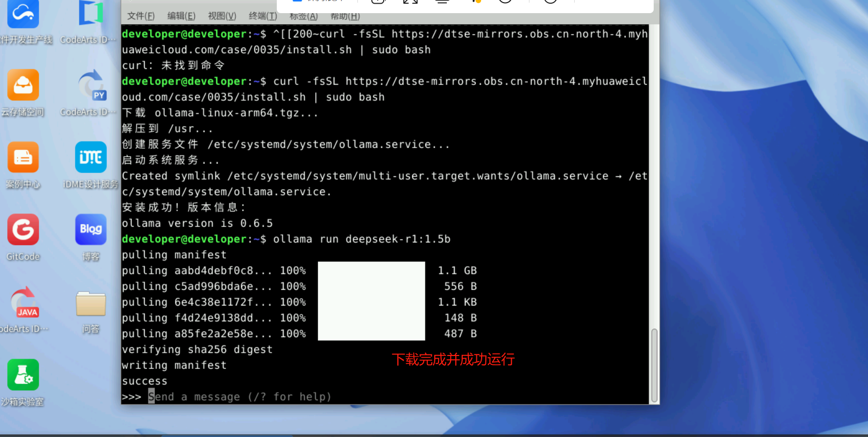Click the 'ollama run deepseek-r1:1.5b' command
This screenshot has width=868, height=437.
point(362,239)
